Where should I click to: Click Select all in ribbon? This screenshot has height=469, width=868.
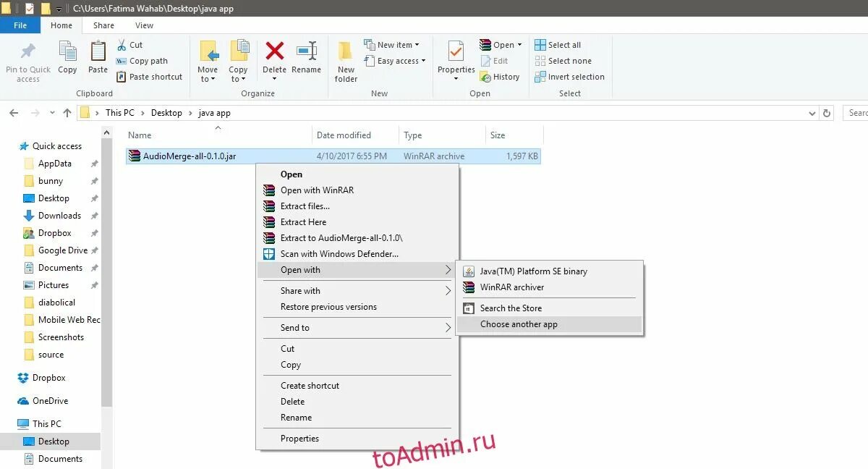[x=558, y=45]
